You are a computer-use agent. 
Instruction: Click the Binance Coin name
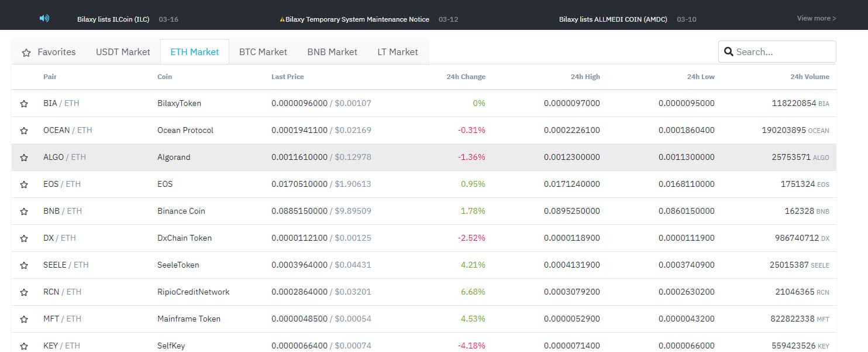pyautogui.click(x=181, y=211)
